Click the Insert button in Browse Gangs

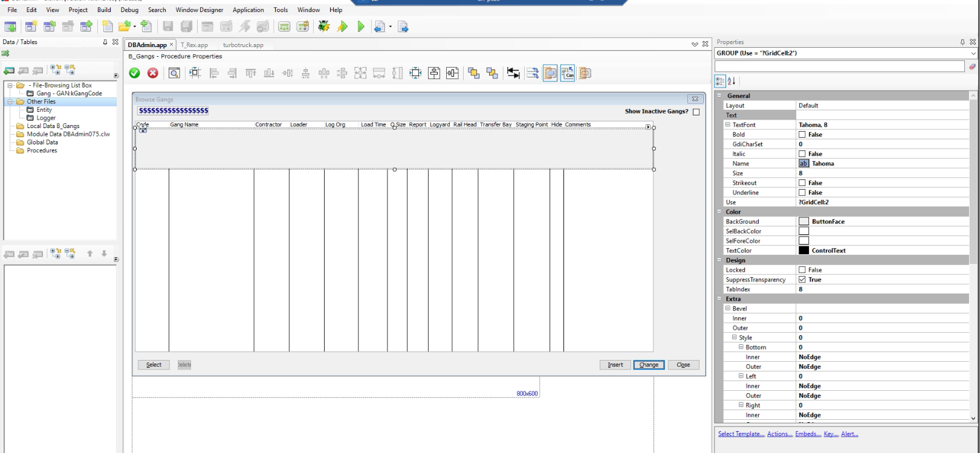(615, 365)
